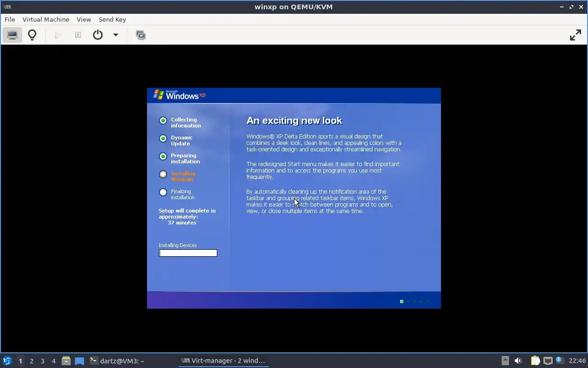Screen dimensions: 588x368
Task: Expand the shutdown options dropdown arrow
Action: pos(116,35)
